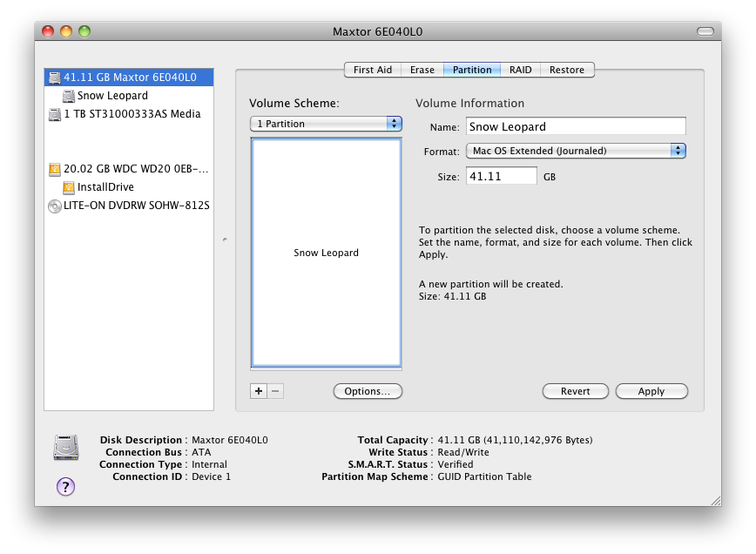
Task: Select the InstallDrive volume row
Action: pyautogui.click(x=129, y=187)
